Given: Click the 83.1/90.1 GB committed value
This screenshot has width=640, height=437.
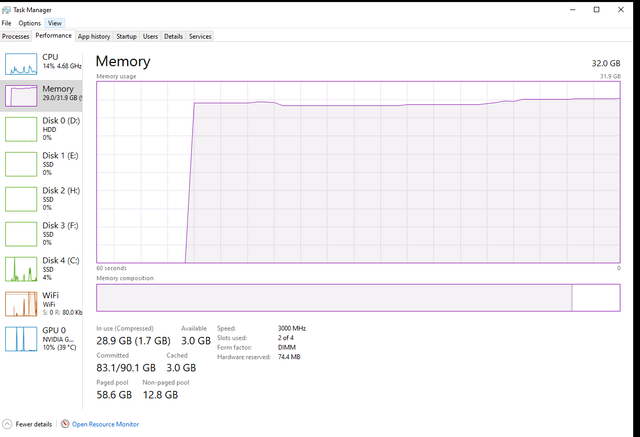Looking at the screenshot, I should click(126, 368).
